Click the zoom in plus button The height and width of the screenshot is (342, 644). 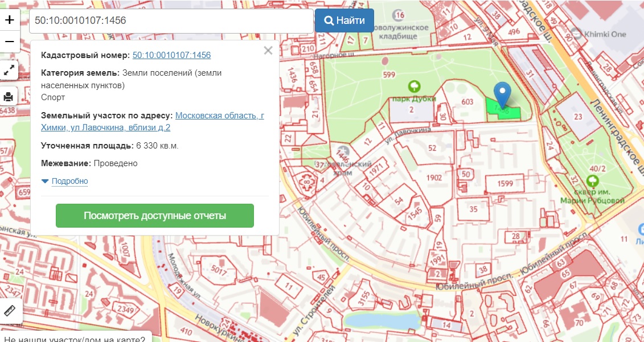[x=10, y=20]
